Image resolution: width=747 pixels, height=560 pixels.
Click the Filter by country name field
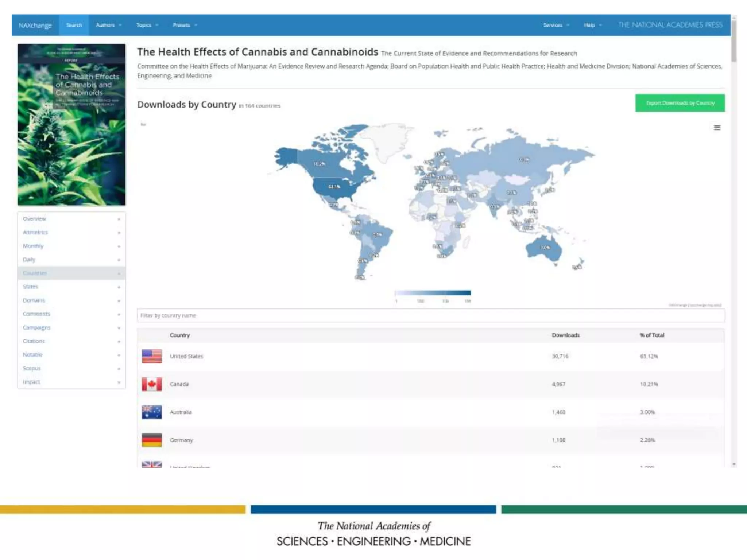coord(430,315)
